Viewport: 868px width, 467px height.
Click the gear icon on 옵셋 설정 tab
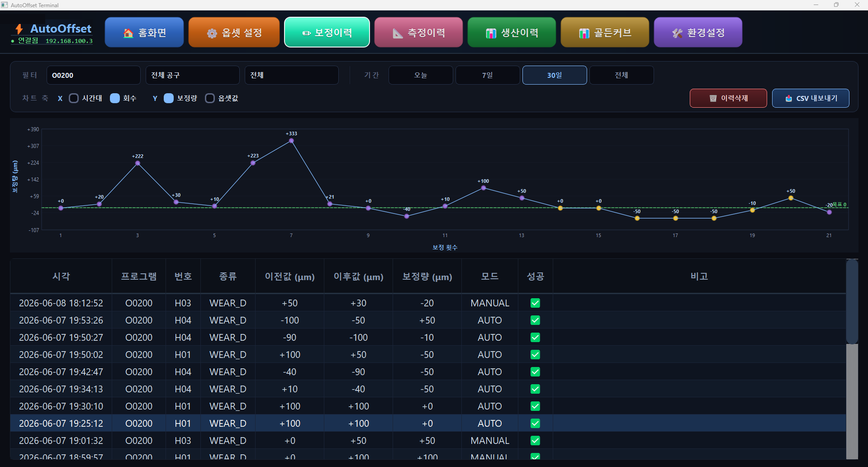pos(212,33)
